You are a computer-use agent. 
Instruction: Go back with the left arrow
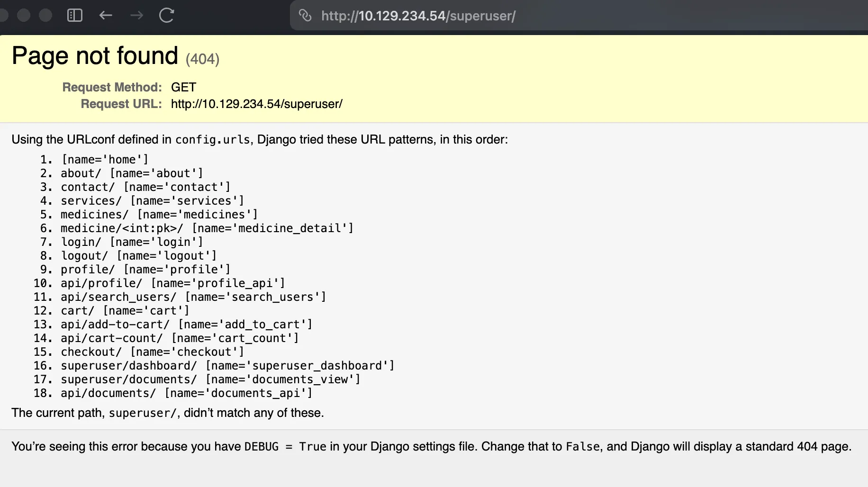106,16
